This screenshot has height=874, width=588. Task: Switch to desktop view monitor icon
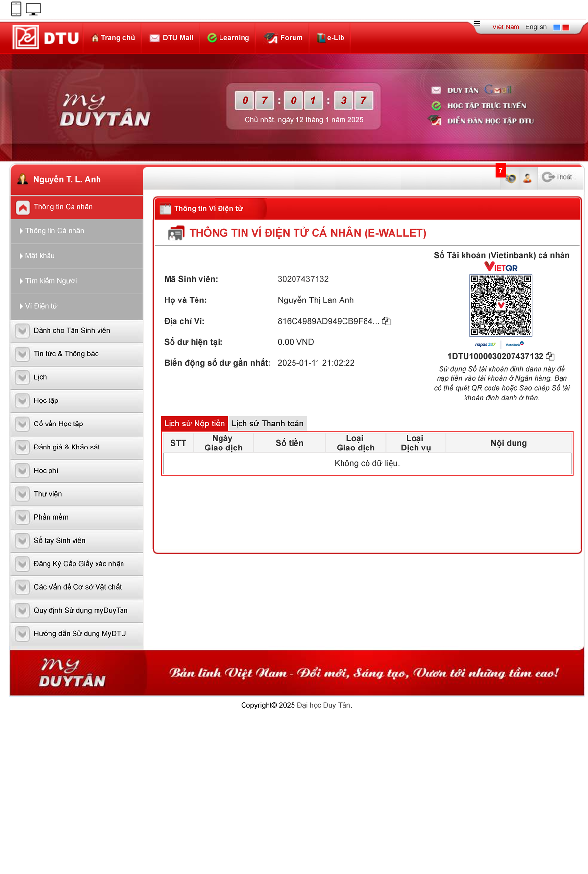click(33, 9)
